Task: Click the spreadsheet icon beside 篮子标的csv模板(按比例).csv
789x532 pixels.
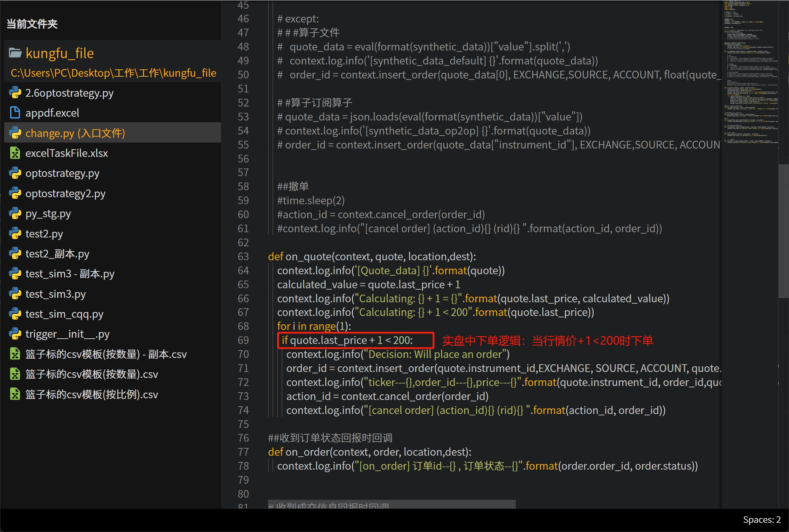Action: [15, 394]
